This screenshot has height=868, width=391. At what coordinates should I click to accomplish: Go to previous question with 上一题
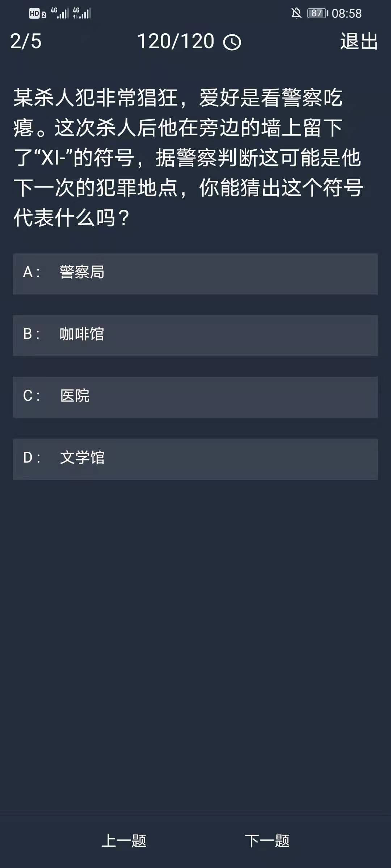tap(124, 841)
